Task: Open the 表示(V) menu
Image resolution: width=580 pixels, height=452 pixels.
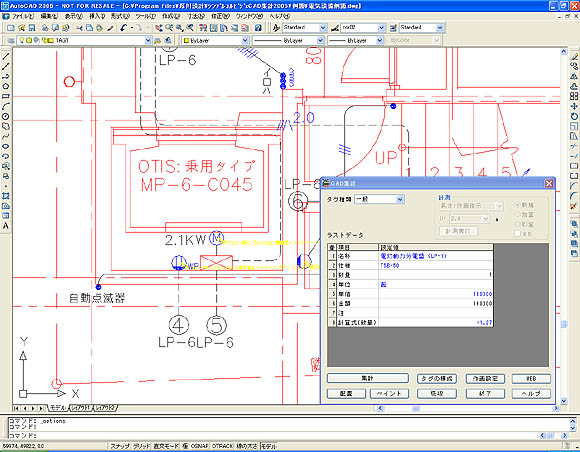Action: 74,16
